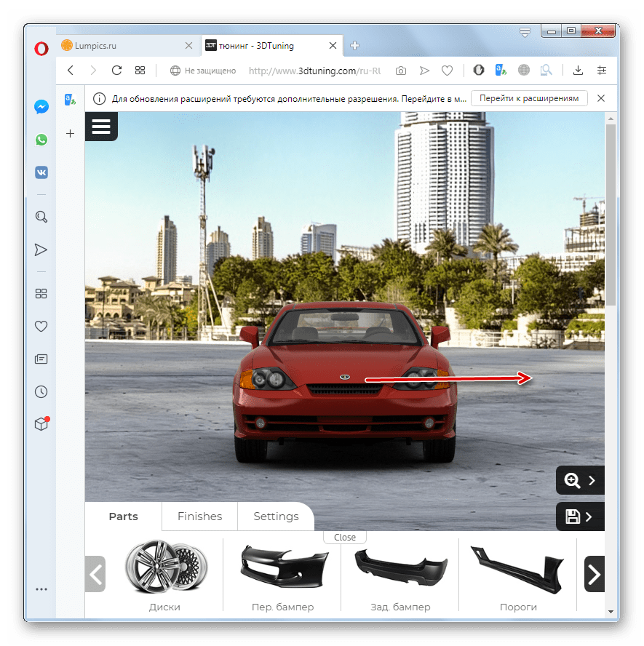Open sidebar setup three dots
The image size is (644, 646).
(x=41, y=589)
